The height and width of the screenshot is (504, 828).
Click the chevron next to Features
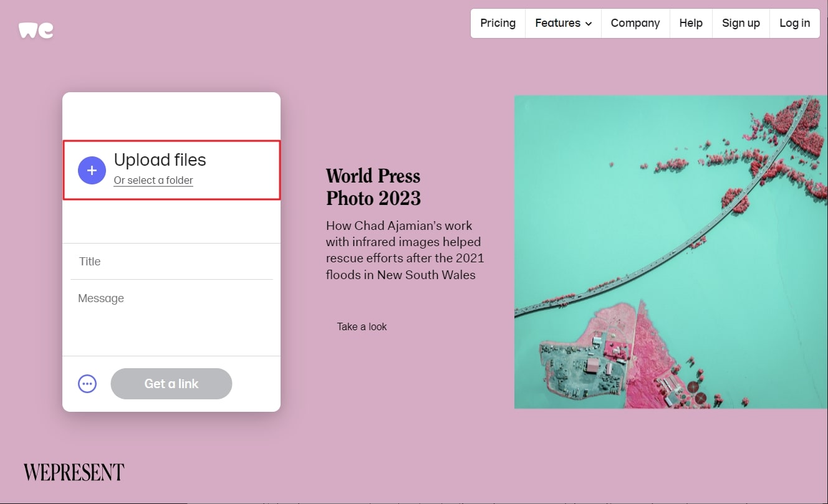point(588,24)
